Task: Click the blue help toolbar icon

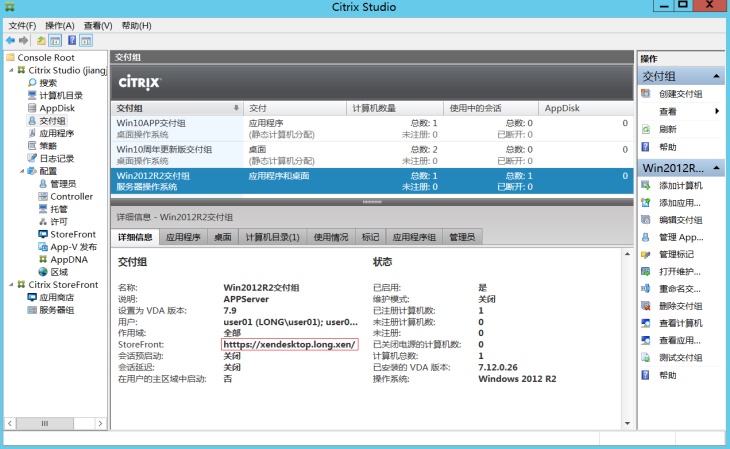Action: [x=72, y=41]
